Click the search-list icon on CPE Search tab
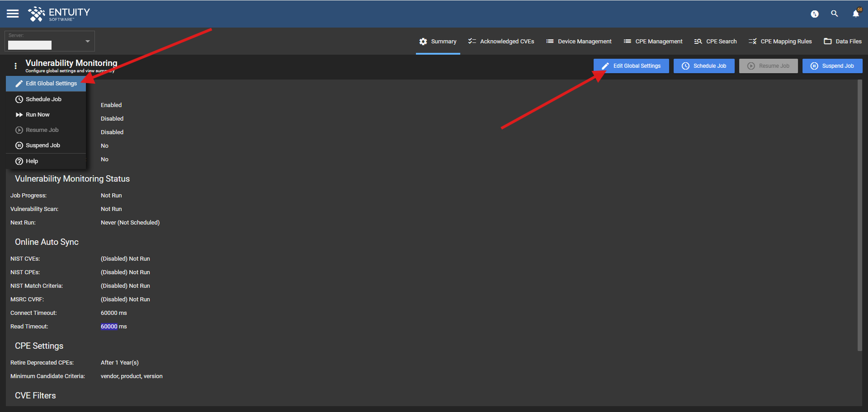 pos(698,42)
